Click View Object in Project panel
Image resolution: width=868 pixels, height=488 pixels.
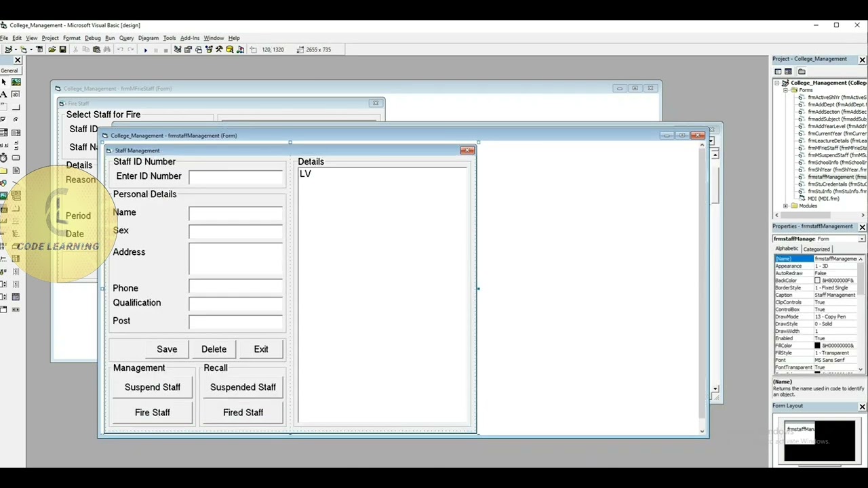[788, 71]
